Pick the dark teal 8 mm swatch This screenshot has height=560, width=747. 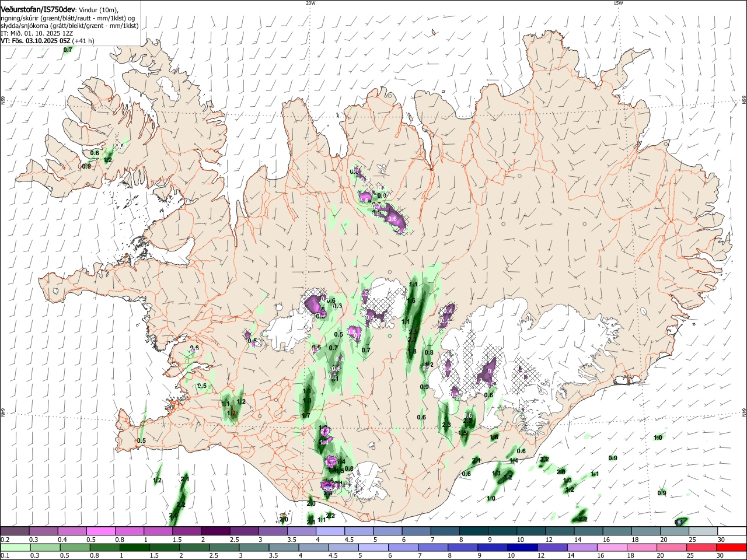tap(473, 531)
